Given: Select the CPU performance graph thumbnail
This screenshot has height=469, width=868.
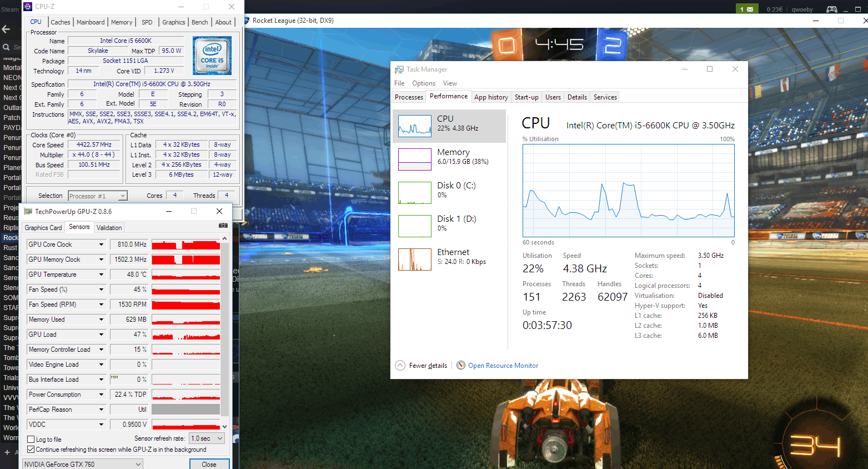Looking at the screenshot, I should [415, 126].
